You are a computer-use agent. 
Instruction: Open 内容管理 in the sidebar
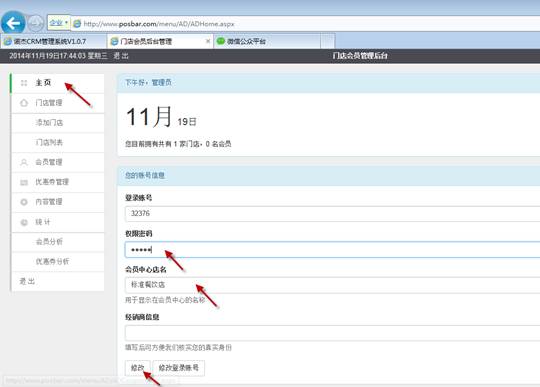(58, 202)
